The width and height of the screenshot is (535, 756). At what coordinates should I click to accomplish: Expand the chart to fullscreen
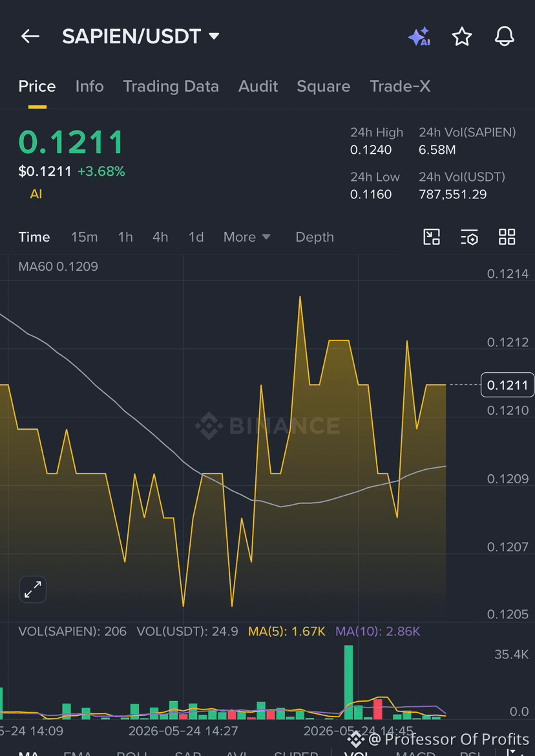coord(33,589)
